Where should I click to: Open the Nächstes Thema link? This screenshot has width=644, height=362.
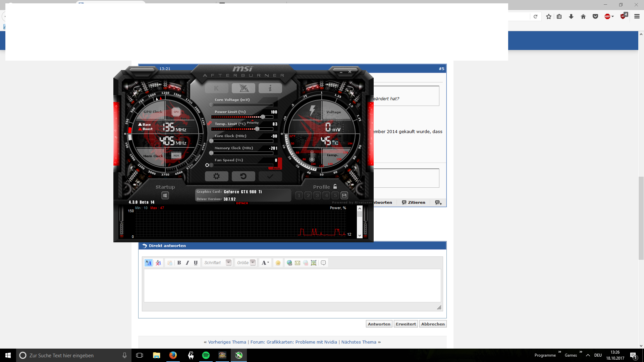359,342
